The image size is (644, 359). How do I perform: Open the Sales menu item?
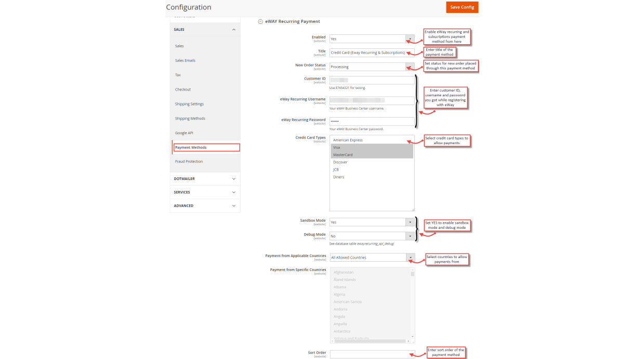[x=179, y=46]
